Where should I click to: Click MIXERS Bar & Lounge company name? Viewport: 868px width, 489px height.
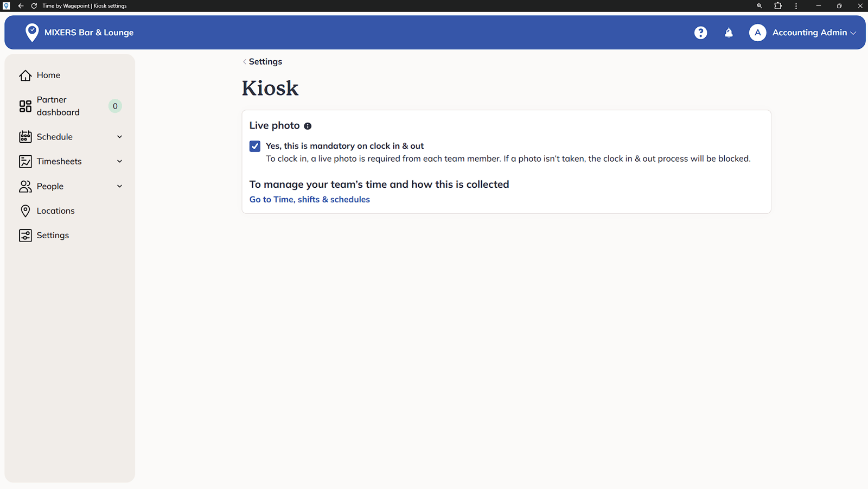click(89, 33)
